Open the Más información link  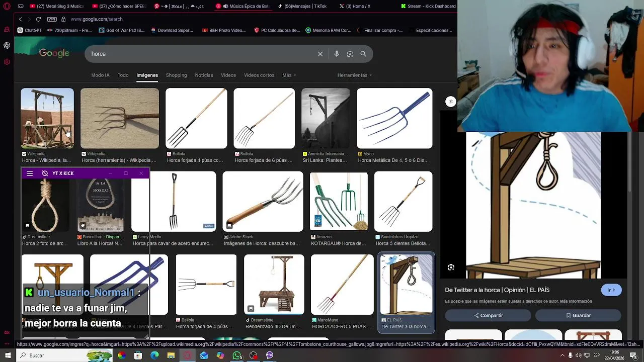click(576, 301)
